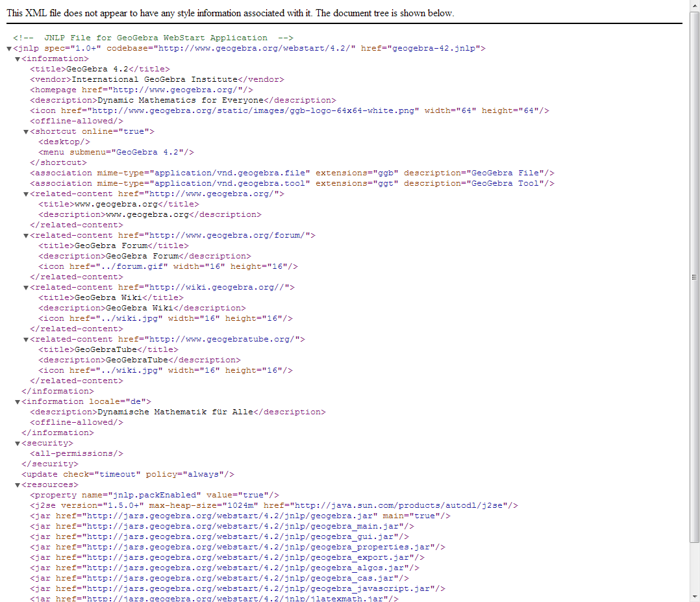
Task: Collapse the first information element
Action: [18, 59]
